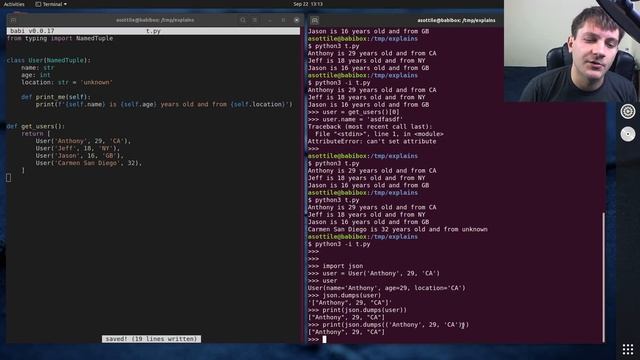The height and width of the screenshot is (360, 640).
Task: Open the Terminal app menu dropdown
Action: [51, 4]
